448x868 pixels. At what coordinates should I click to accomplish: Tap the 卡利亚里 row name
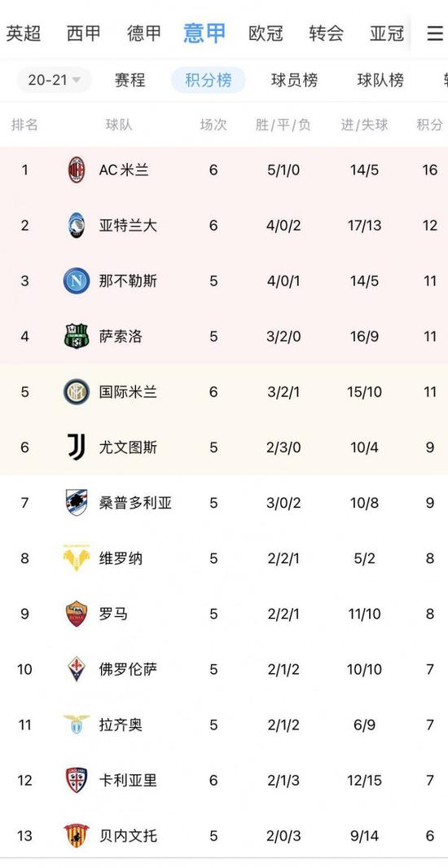(x=128, y=780)
